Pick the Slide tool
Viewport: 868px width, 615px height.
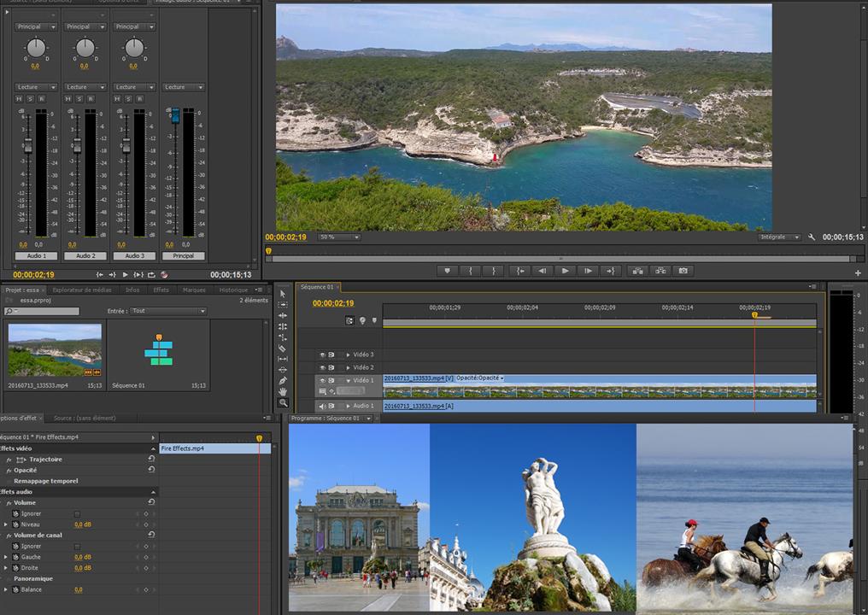[x=283, y=370]
